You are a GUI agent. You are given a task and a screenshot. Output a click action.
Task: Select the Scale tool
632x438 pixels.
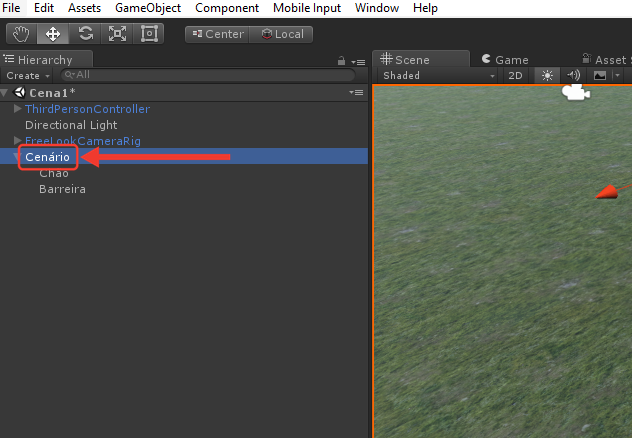[x=117, y=34]
